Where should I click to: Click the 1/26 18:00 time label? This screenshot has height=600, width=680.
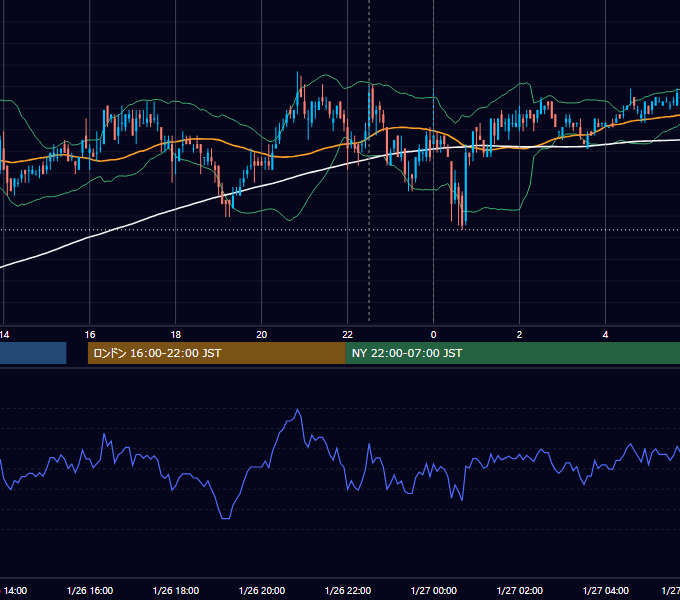(176, 590)
